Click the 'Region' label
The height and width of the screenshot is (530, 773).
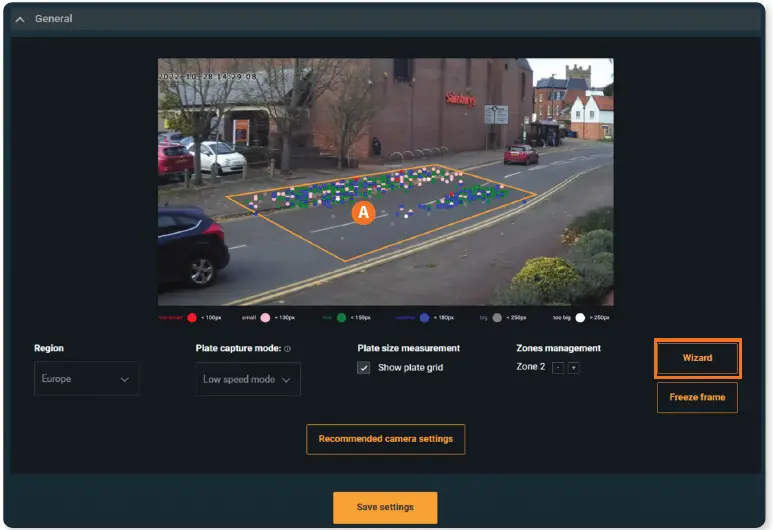[x=49, y=348]
